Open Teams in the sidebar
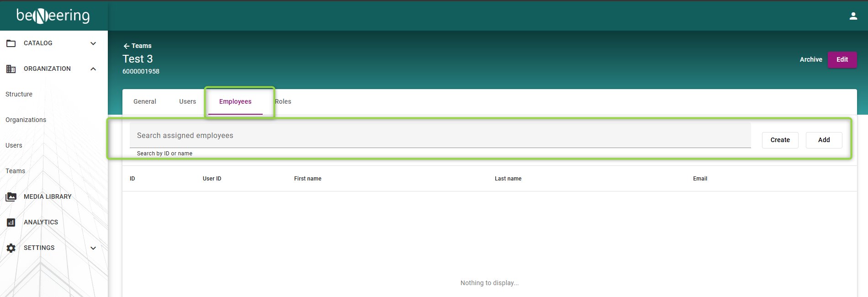The width and height of the screenshot is (868, 297). point(16,171)
